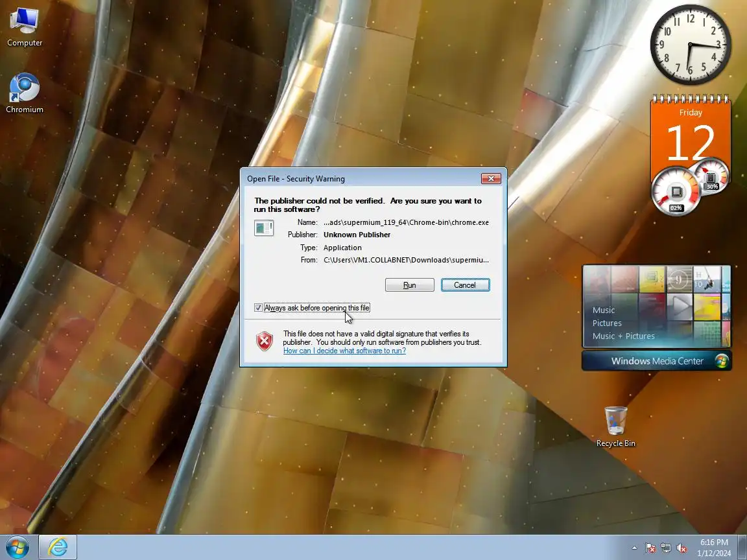Click the application file icon in dialog
This screenshot has width=747, height=560.
[x=264, y=227]
